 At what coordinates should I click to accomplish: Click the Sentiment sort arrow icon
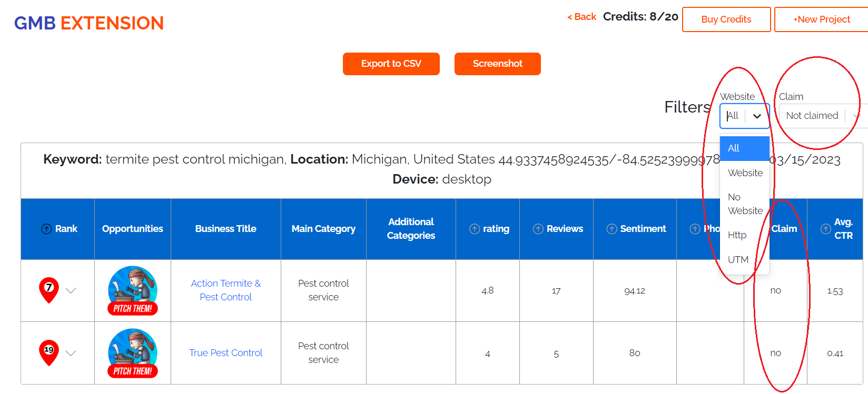[x=611, y=229]
